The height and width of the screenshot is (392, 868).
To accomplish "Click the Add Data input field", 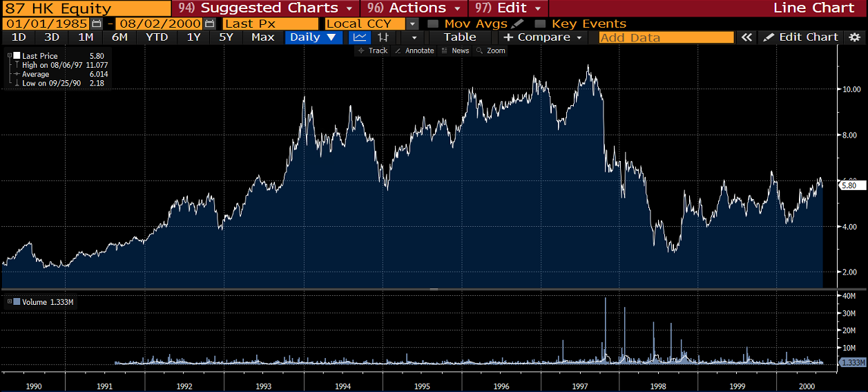I will click(x=666, y=37).
